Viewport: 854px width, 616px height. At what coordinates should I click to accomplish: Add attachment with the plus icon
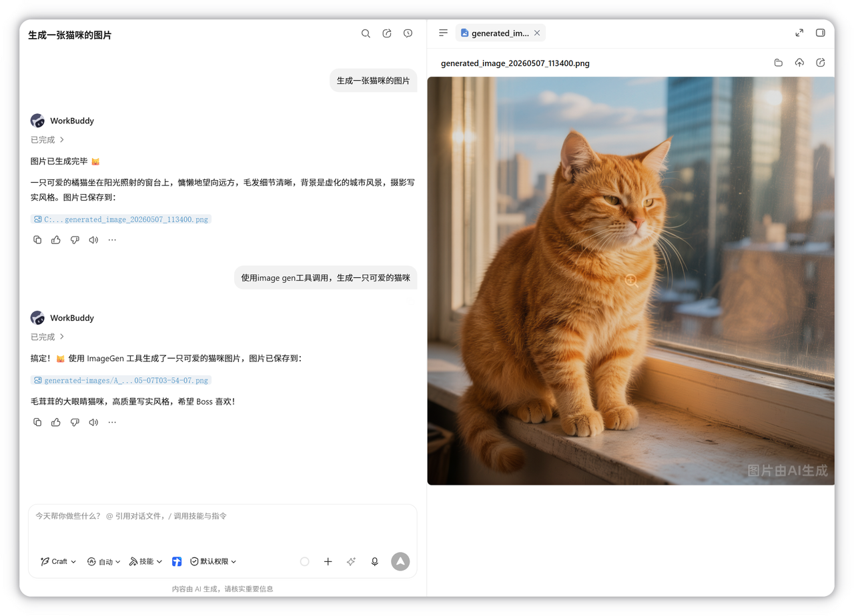[x=328, y=561]
